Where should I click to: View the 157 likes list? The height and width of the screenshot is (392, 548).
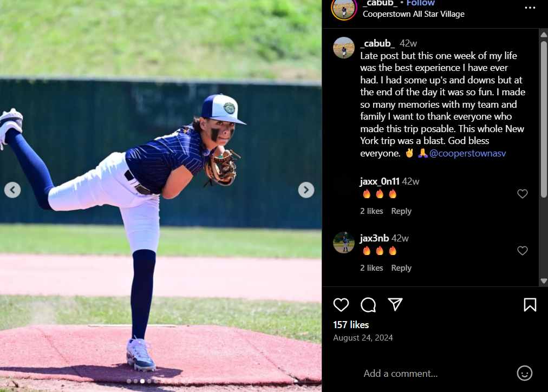point(351,325)
